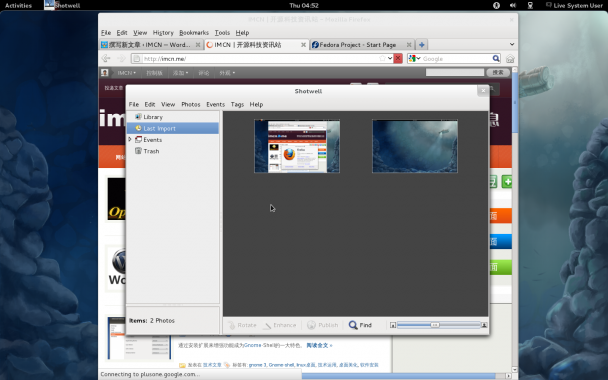
Task: Go to the Firefox home page
Action: pyautogui.click(x=510, y=59)
